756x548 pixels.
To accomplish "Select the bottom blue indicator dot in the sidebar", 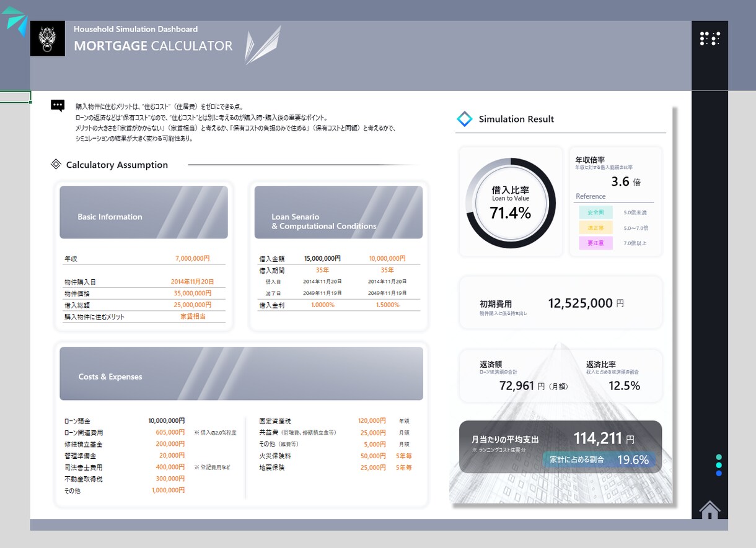I will point(719,473).
